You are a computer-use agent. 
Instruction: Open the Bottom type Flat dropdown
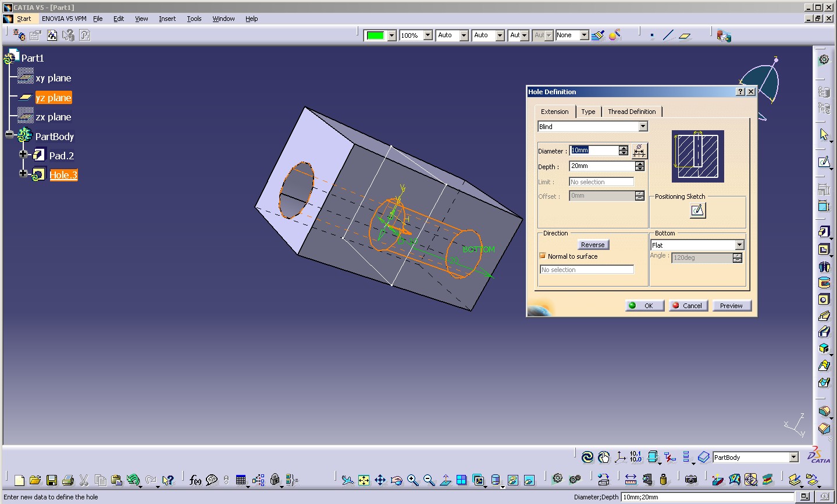coord(739,245)
